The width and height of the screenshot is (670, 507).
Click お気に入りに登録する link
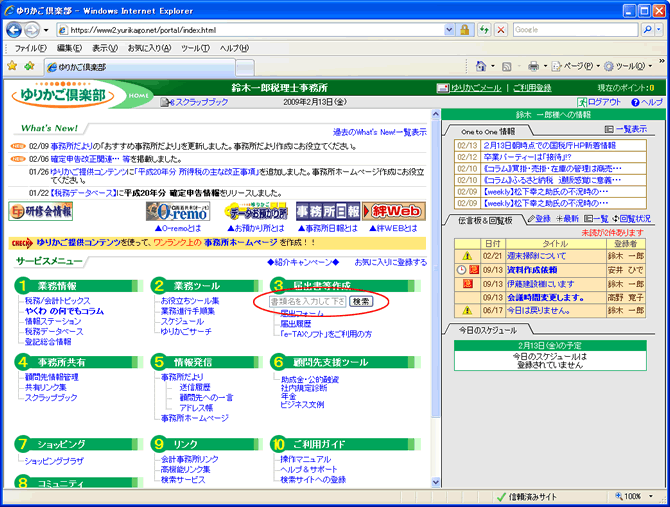tap(391, 262)
